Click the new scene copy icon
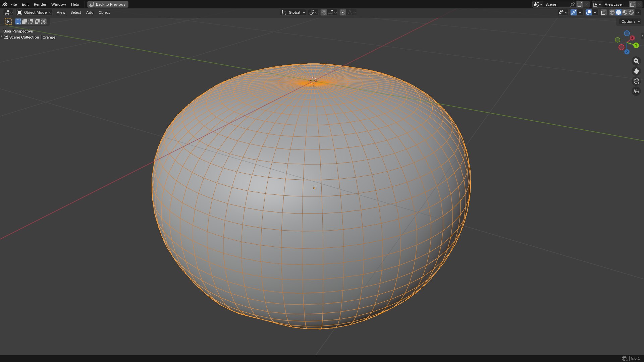The height and width of the screenshot is (362, 644). pyautogui.click(x=580, y=4)
